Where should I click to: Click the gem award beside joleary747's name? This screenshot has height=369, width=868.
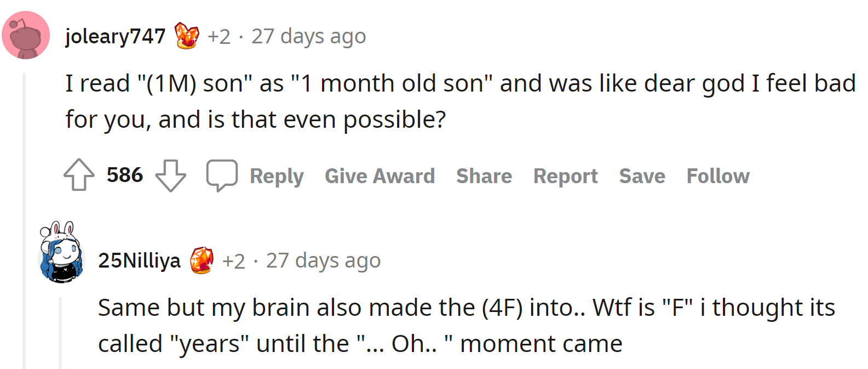point(186,36)
